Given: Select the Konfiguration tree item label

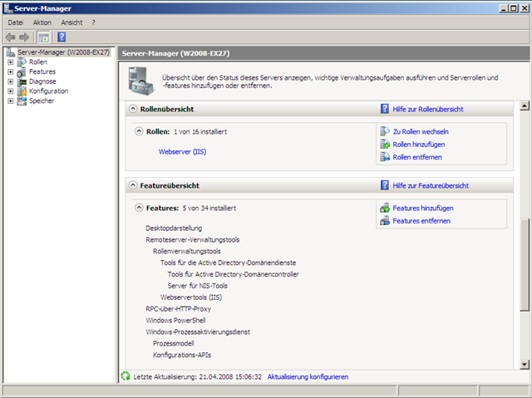Looking at the screenshot, I should point(48,91).
